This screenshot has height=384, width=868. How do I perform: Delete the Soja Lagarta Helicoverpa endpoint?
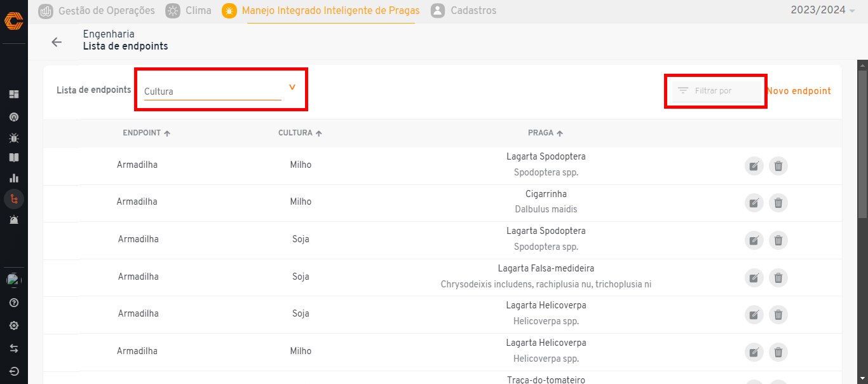[778, 315]
